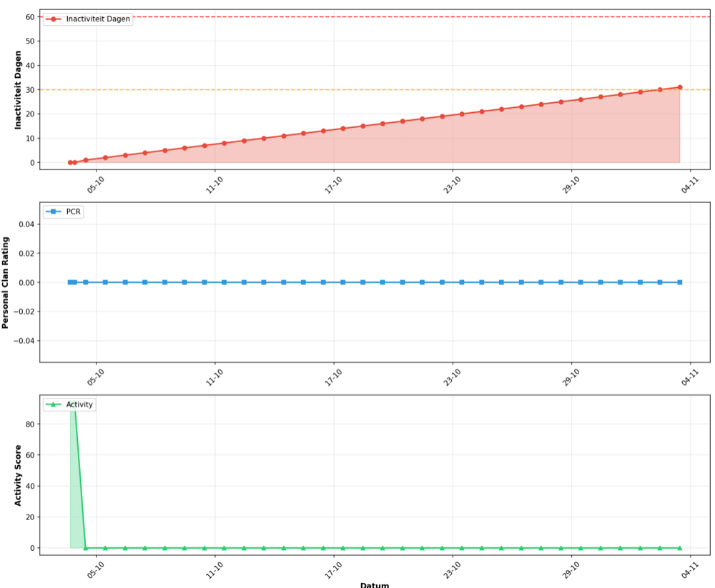This screenshot has width=715, height=588.
Task: Click the Datum x-axis label
Action: pyautogui.click(x=374, y=584)
